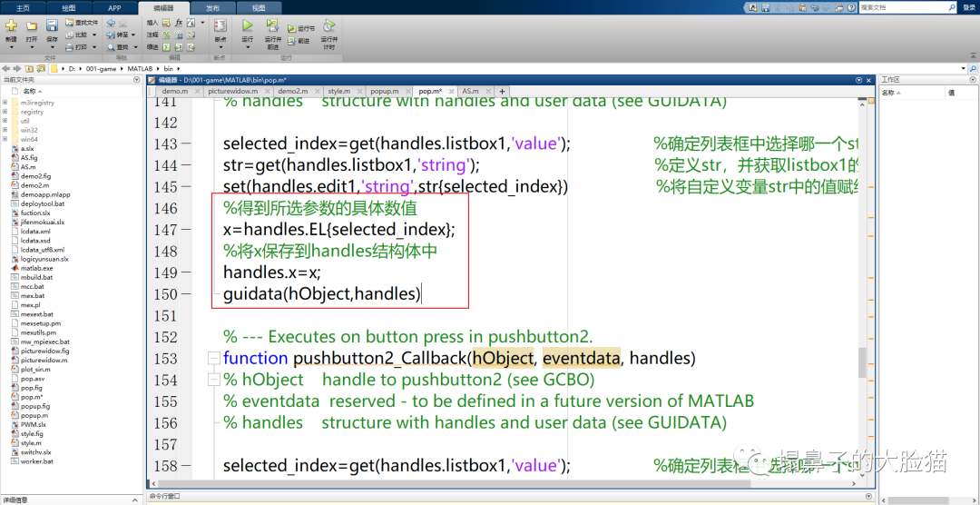980x505 pixels.
Task: Collapse the pushbutton2_Callback function fold
Action: pos(214,358)
